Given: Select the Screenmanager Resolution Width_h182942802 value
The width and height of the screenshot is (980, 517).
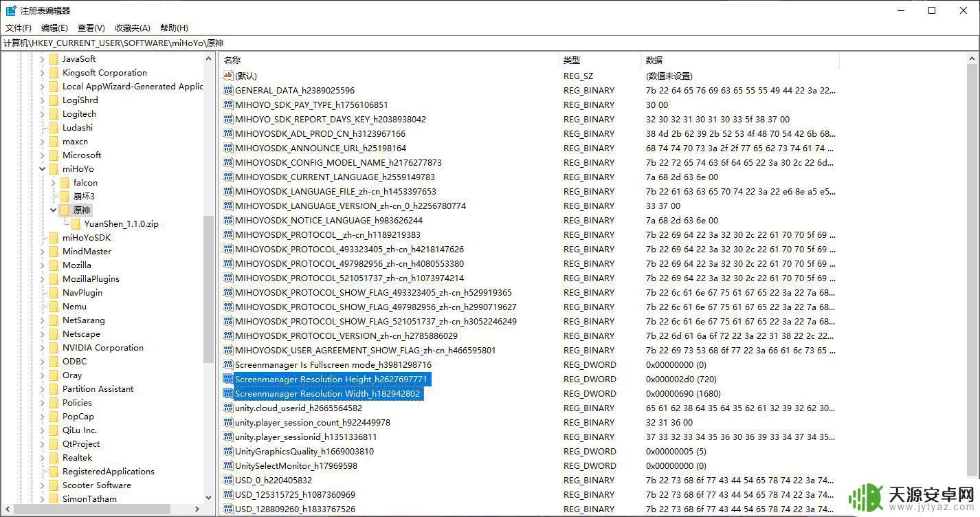Looking at the screenshot, I should (x=327, y=393).
